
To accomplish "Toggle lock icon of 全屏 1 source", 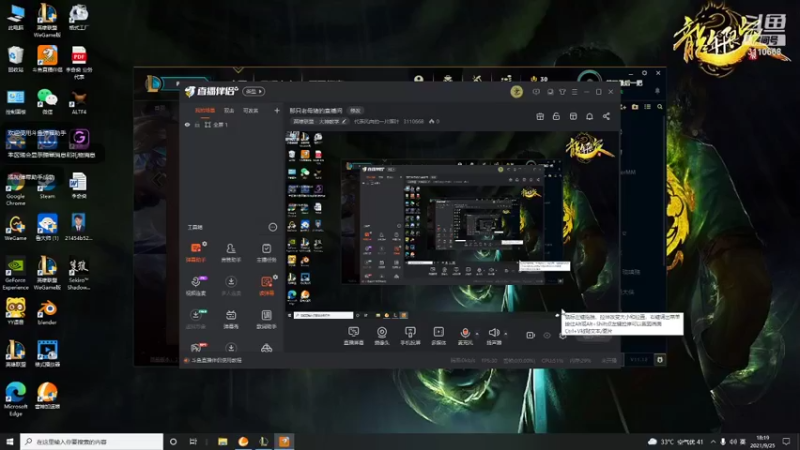I will pos(197,125).
